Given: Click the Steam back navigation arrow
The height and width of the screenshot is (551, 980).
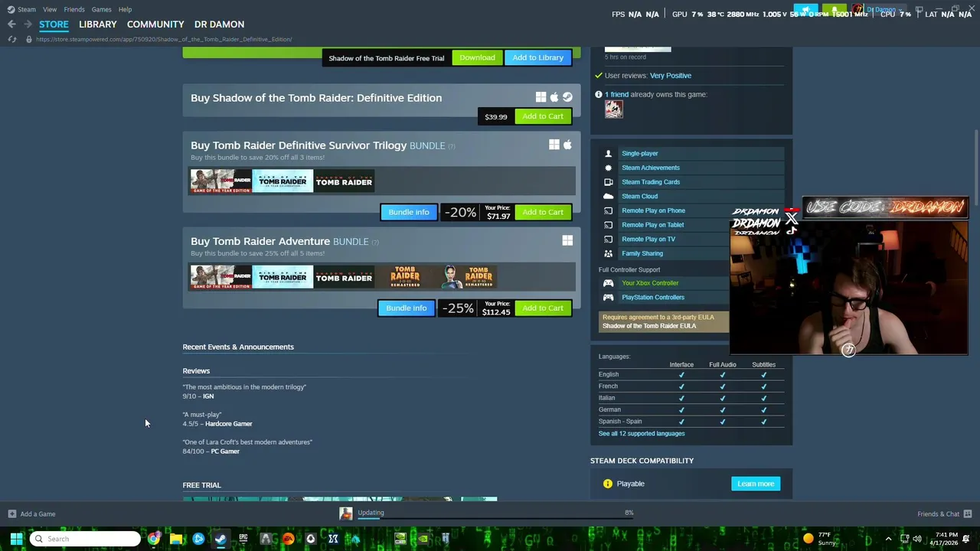Looking at the screenshot, I should pos(11,24).
